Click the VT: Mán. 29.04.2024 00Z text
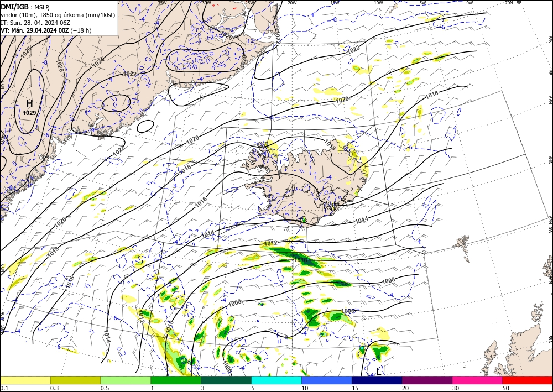Image resolution: width=553 pixels, height=392 pixels. (34, 30)
